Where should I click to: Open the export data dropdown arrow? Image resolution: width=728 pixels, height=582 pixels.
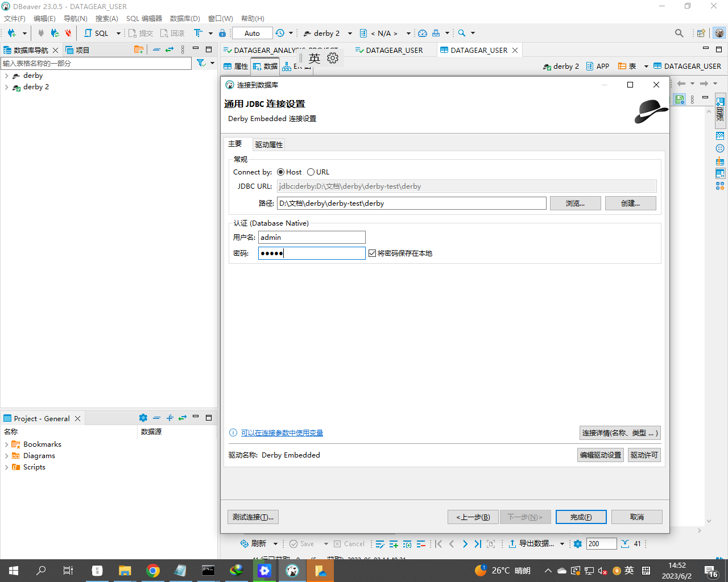point(562,544)
